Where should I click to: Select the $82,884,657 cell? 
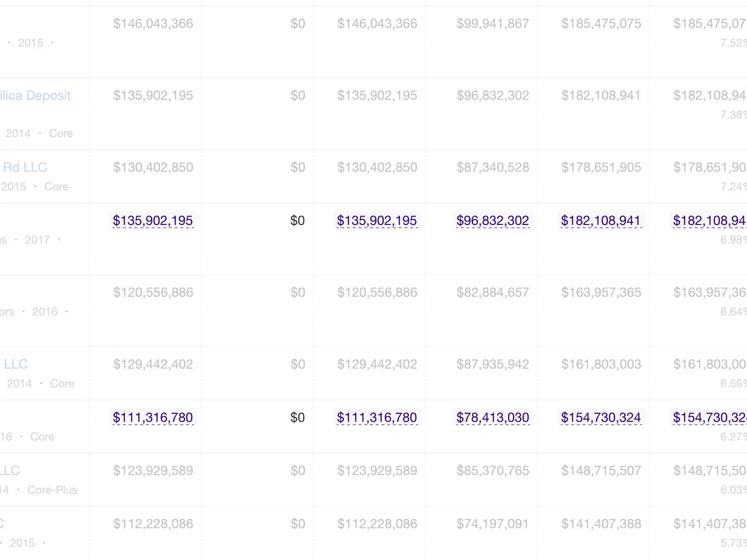coord(493,293)
